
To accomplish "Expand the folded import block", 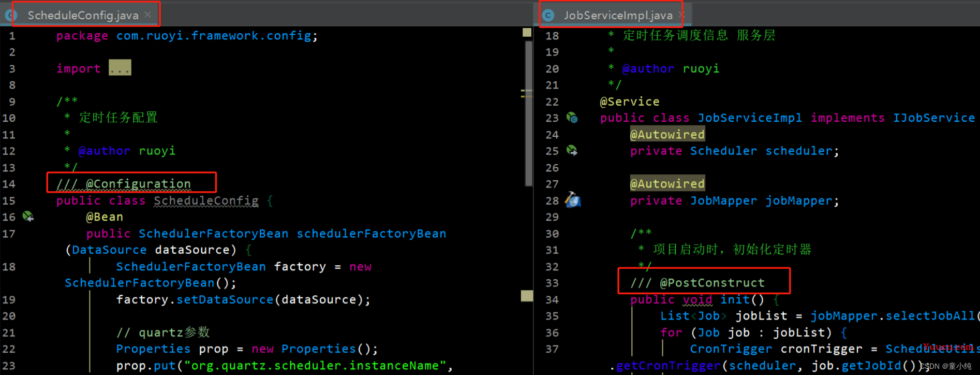I will [120, 68].
